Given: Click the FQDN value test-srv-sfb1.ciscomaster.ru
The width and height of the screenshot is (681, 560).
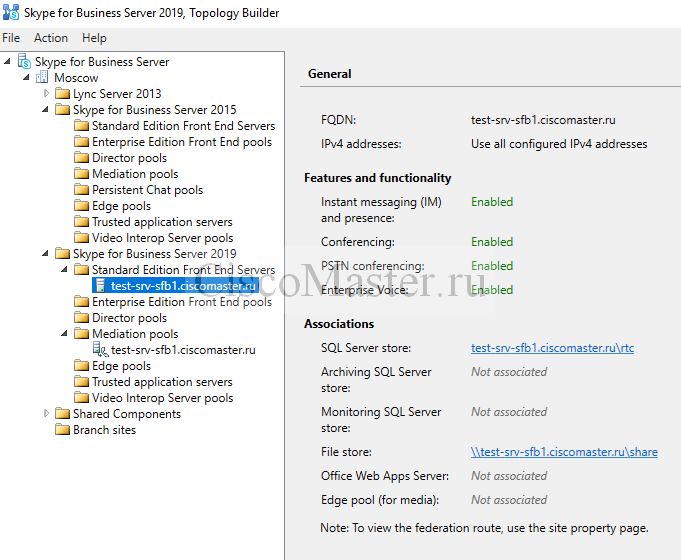Looking at the screenshot, I should [x=543, y=119].
